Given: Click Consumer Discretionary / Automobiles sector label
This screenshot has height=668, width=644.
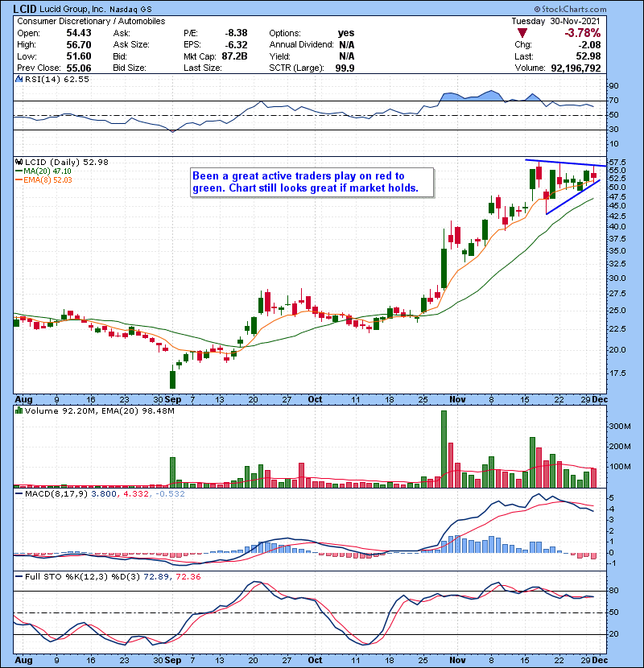Looking at the screenshot, I should pyautogui.click(x=91, y=21).
